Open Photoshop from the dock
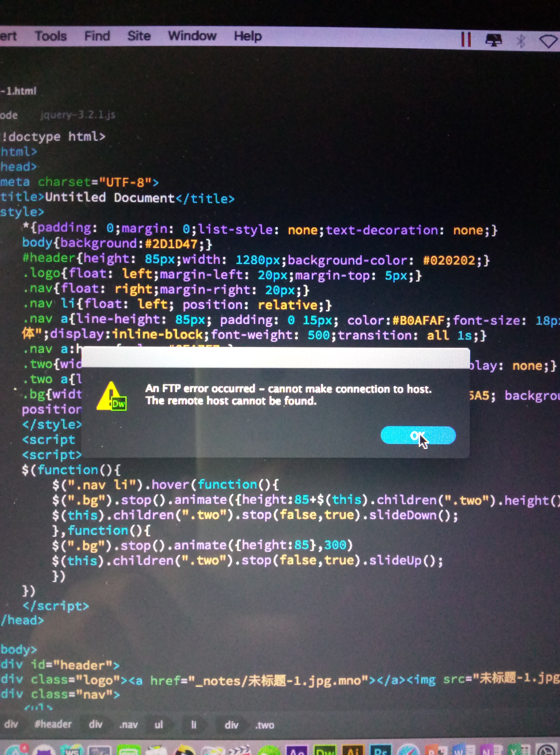The height and width of the screenshot is (755, 560). pos(381,750)
